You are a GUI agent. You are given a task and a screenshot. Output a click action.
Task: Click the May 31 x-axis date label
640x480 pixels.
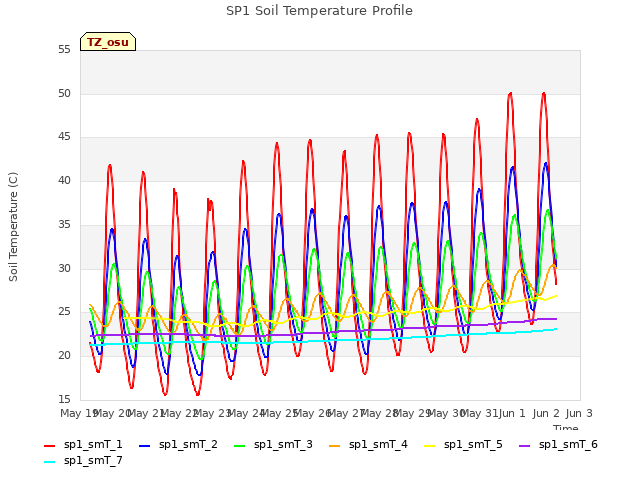pyautogui.click(x=479, y=413)
